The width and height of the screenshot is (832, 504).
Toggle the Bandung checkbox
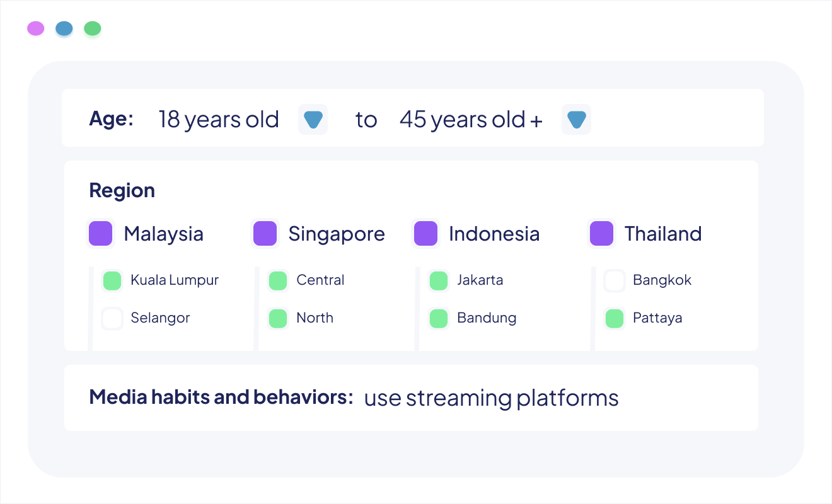439,318
